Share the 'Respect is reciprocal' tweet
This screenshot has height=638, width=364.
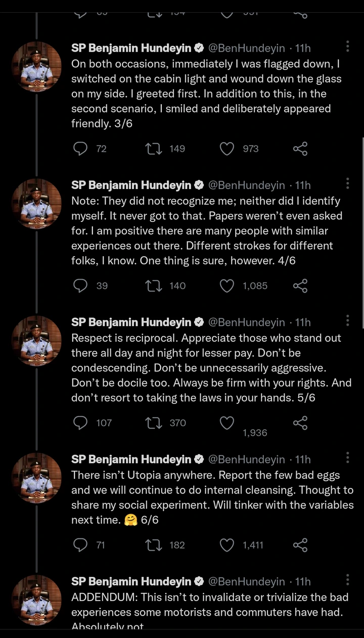(300, 423)
